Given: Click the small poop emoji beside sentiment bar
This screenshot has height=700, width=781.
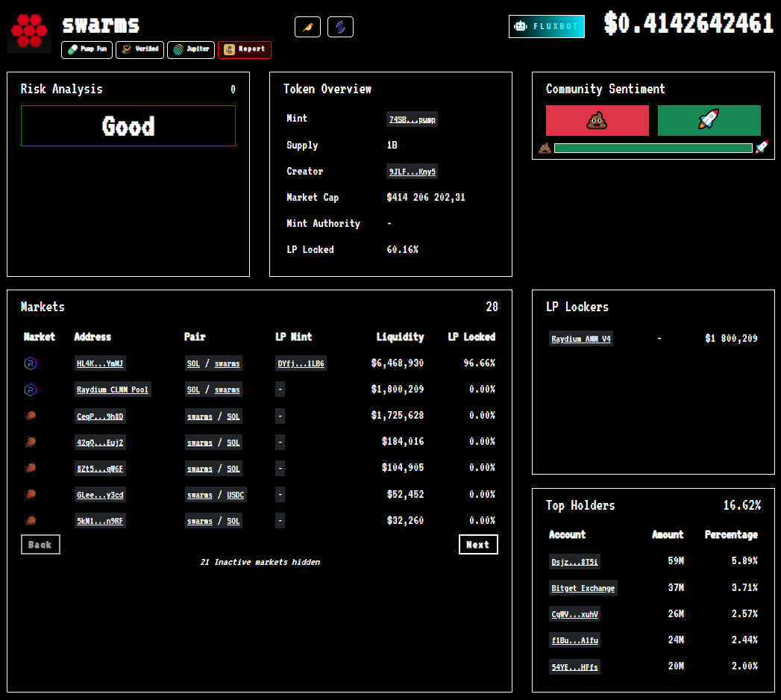Looking at the screenshot, I should [x=545, y=148].
